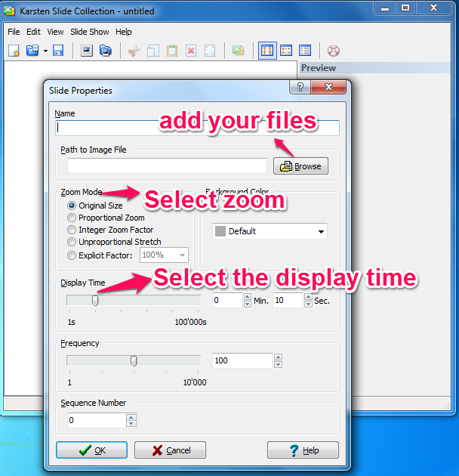Viewport: 459px width, 476px height.
Task: Decrease seconds with down spinner arrow
Action: [308, 304]
